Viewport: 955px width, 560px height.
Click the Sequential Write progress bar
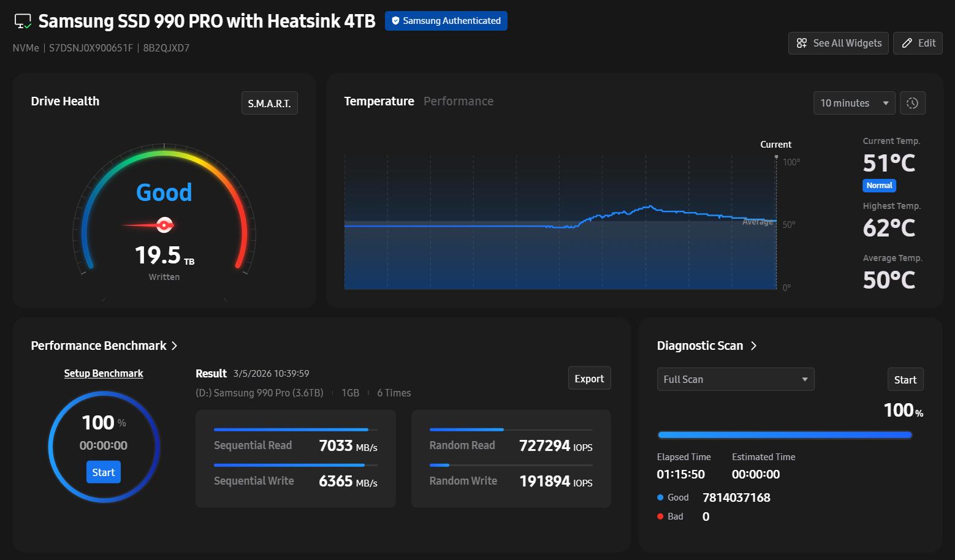[295, 465]
